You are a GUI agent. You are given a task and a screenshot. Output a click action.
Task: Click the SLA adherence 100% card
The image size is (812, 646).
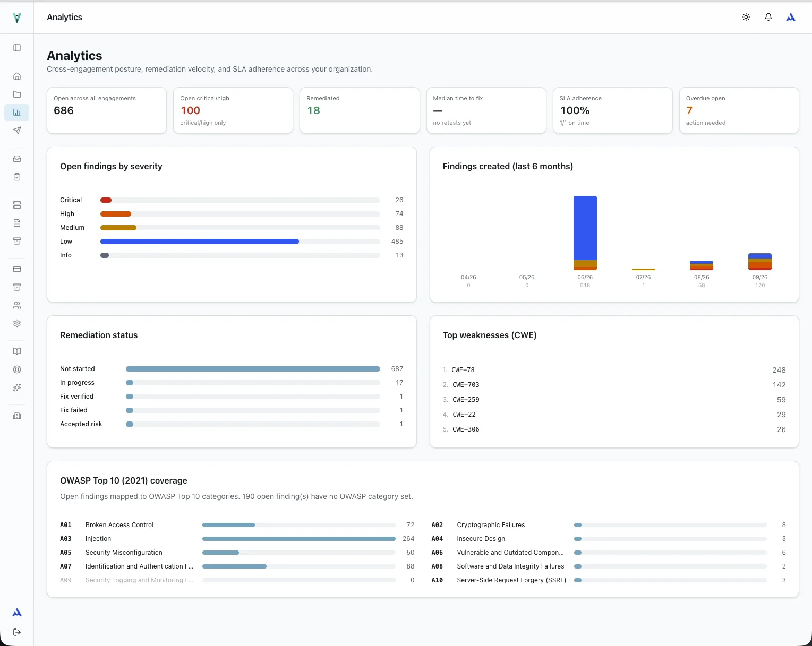(613, 110)
